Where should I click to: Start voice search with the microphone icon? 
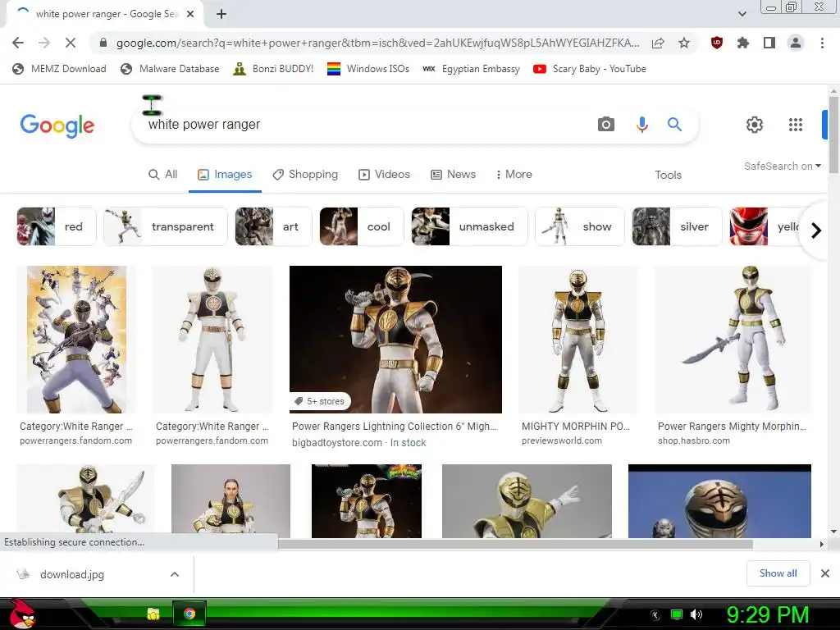click(x=641, y=125)
